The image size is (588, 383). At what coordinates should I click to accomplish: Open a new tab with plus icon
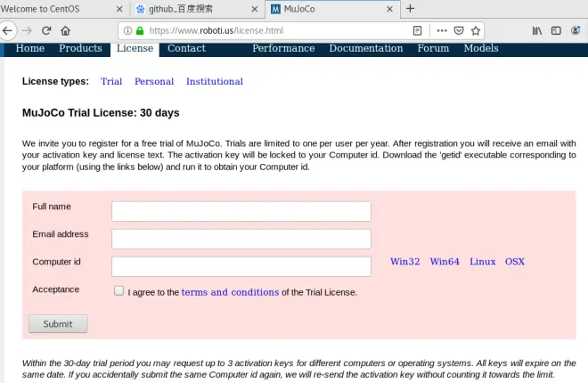pyautogui.click(x=410, y=9)
